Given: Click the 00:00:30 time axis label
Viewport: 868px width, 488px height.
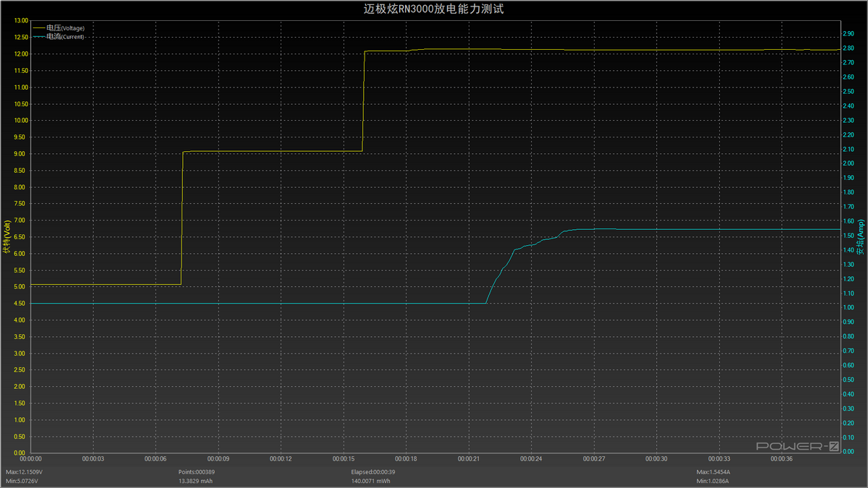Looking at the screenshot, I should point(655,459).
